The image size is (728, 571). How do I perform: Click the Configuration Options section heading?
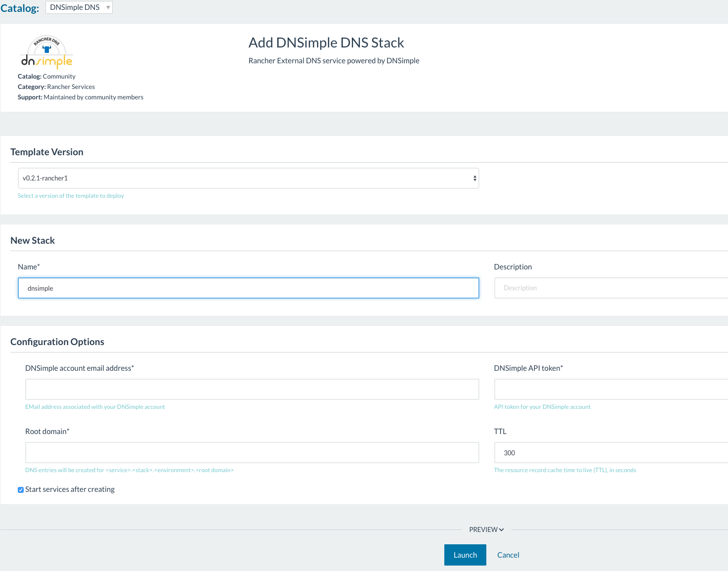(x=57, y=342)
